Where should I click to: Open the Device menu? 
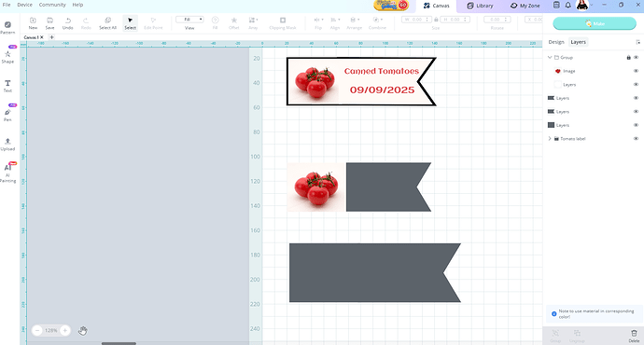[x=24, y=5]
